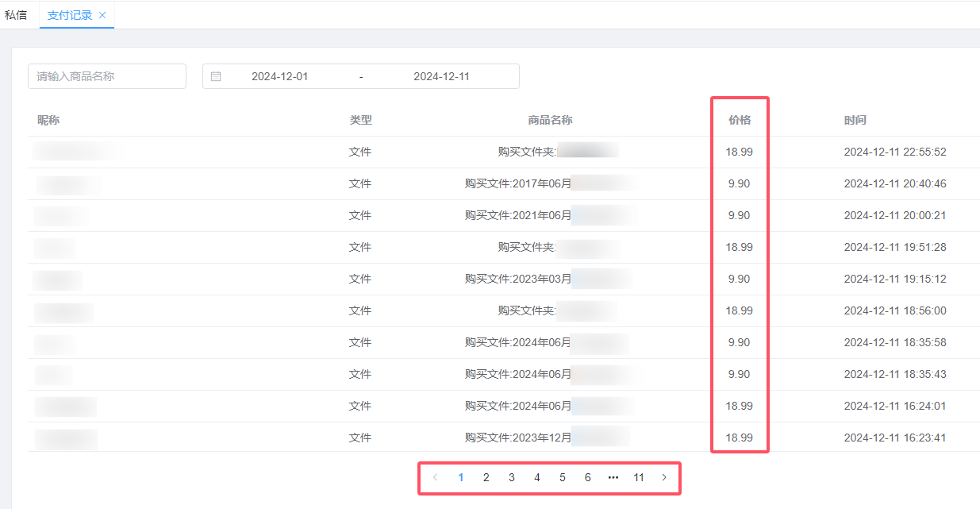This screenshot has width=980, height=509.
Task: Select timestamp 2024-12-11 19:15:12
Action: [895, 279]
